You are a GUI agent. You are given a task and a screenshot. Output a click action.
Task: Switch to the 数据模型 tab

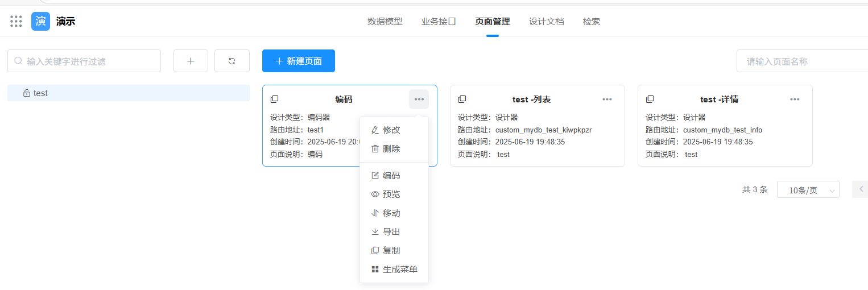(385, 22)
